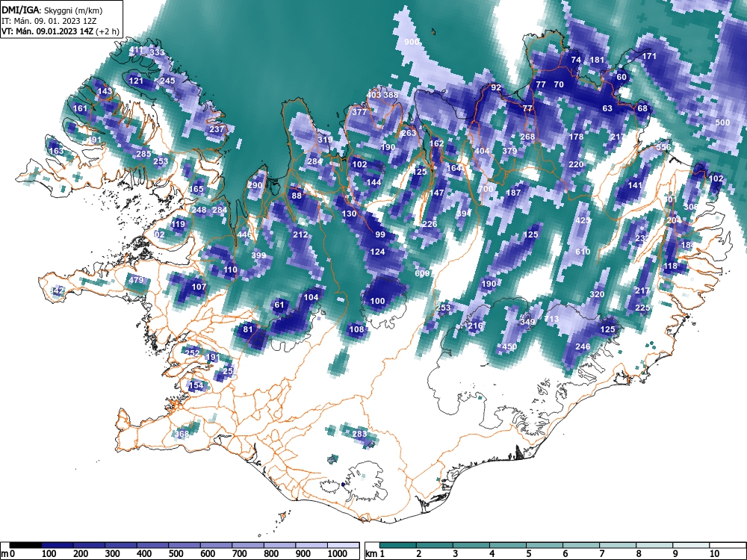
Task: Select the map value 216
Action: tap(475, 326)
